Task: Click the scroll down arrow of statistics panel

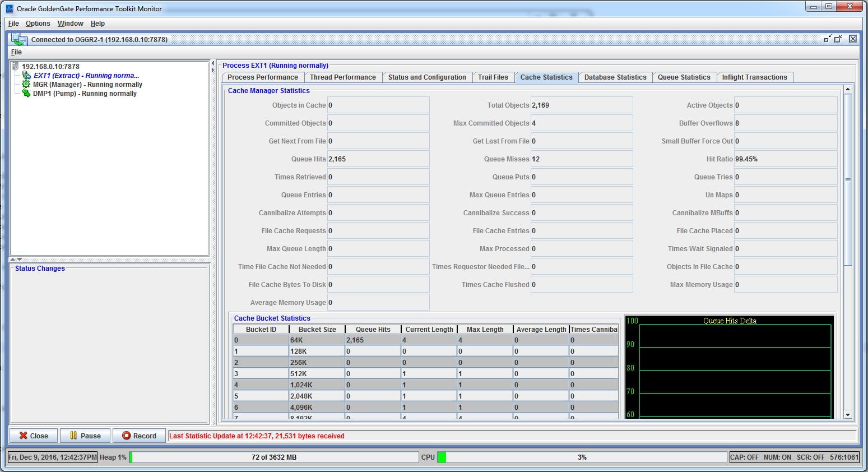Action: pyautogui.click(x=847, y=415)
